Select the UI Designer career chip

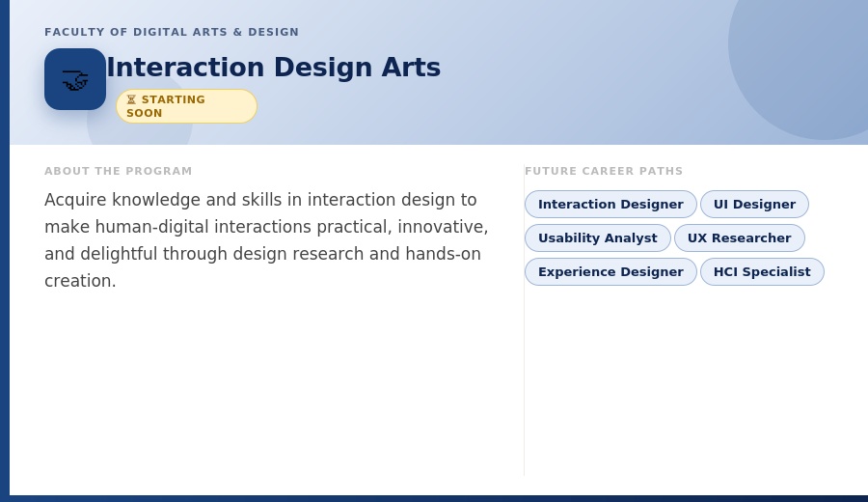(754, 205)
